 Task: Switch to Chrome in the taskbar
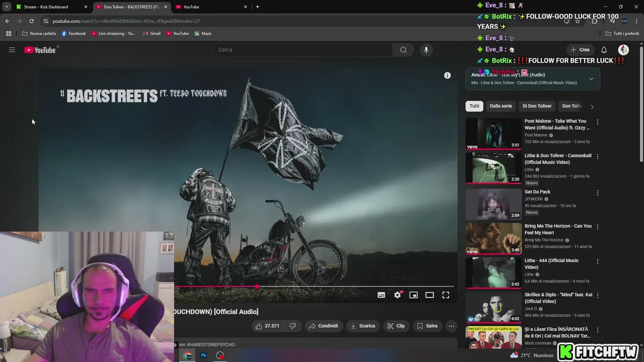[188, 355]
